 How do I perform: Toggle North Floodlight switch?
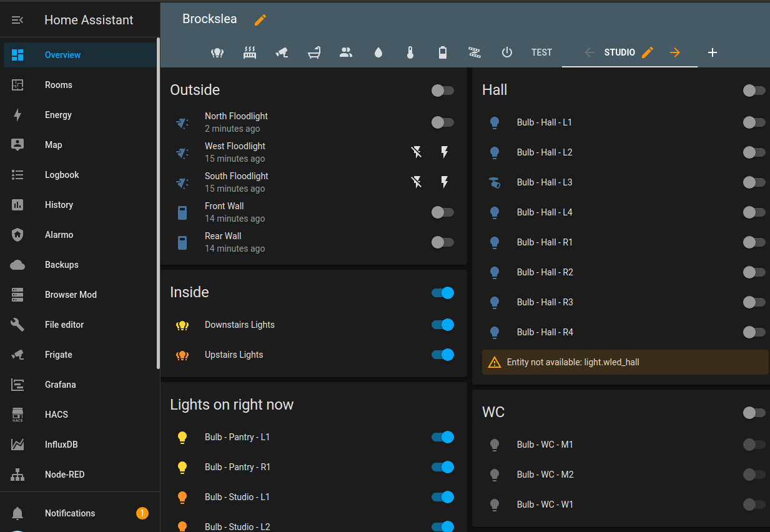(442, 122)
